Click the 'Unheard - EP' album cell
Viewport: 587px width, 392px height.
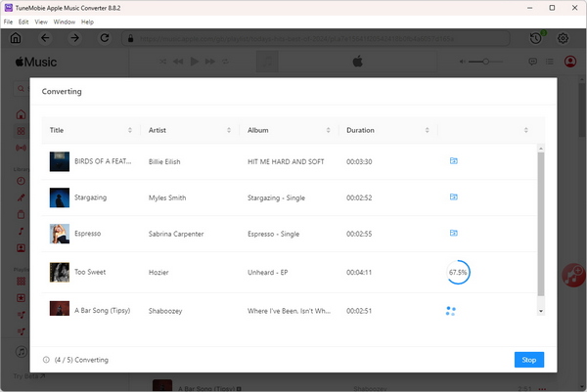(x=267, y=273)
